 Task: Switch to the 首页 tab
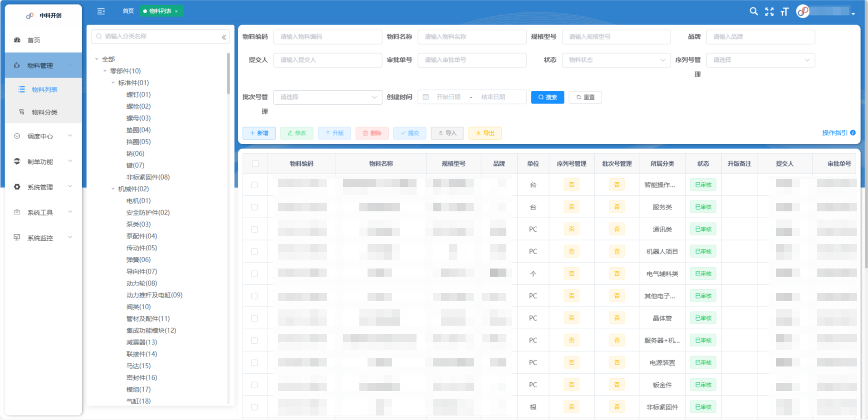(x=128, y=11)
